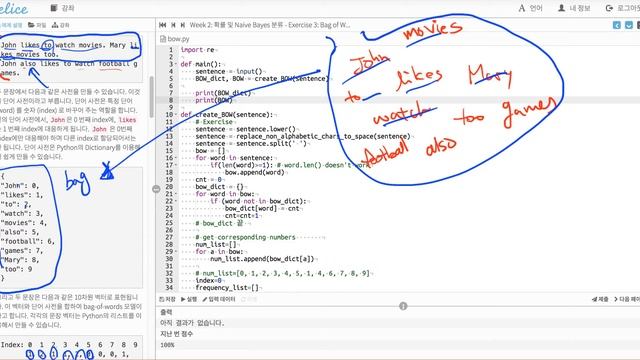
Task: Click the 100% last score value
Action: (167, 345)
